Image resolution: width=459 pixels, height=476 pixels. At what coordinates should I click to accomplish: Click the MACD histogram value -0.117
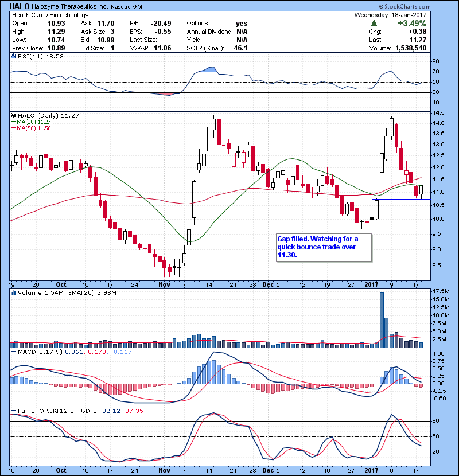point(121,352)
